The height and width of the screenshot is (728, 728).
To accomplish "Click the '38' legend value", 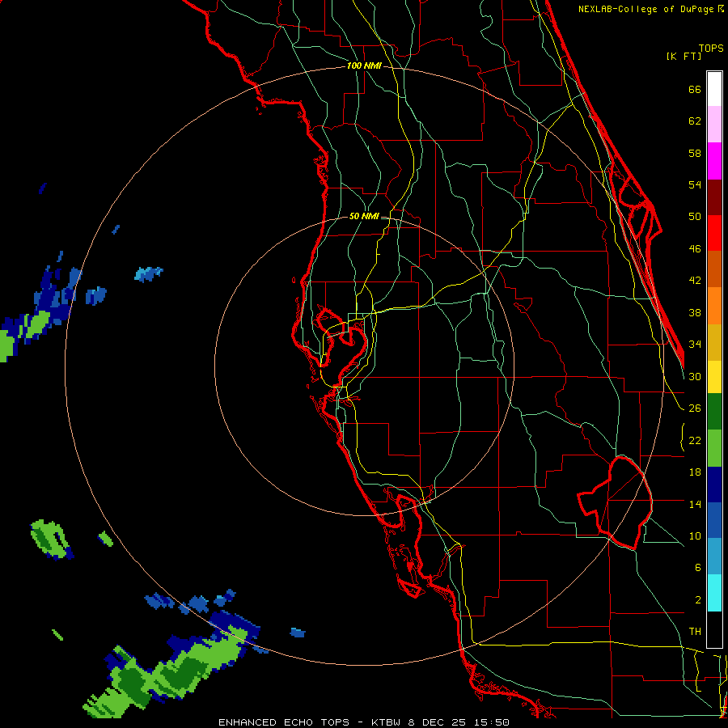I will pos(695,312).
